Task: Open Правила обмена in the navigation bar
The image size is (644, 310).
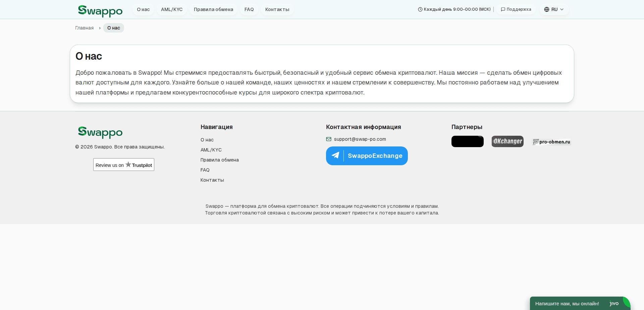Action: coord(213,9)
